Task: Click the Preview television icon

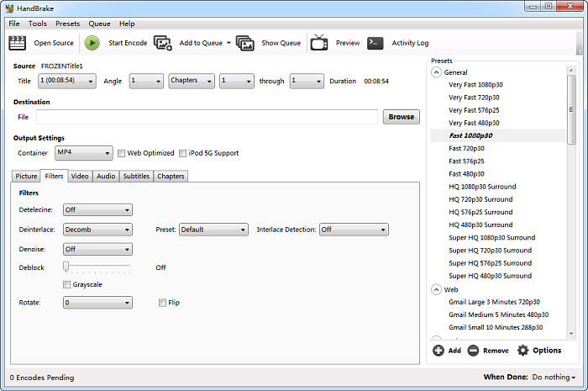Action: click(319, 42)
